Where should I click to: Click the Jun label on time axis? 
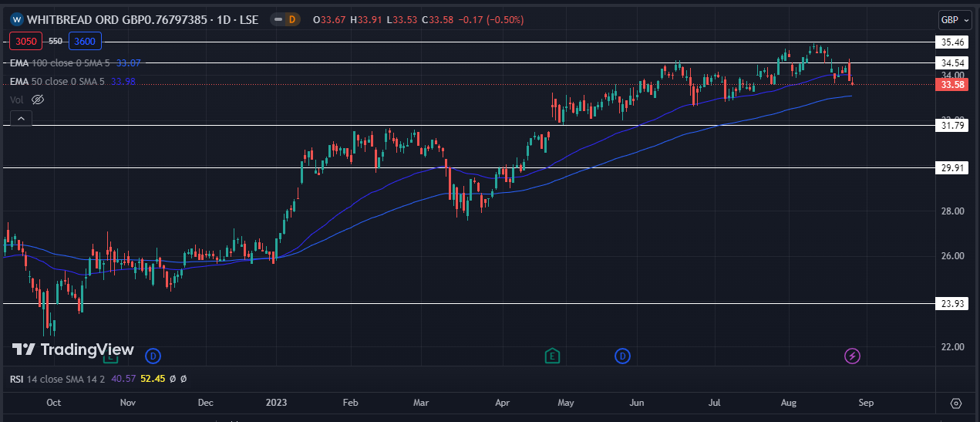point(637,403)
